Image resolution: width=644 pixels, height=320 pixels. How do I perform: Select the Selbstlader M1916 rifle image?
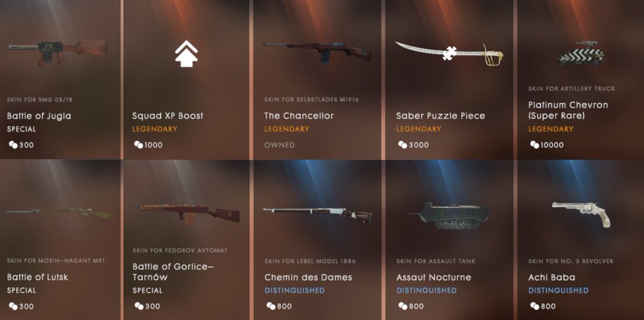(x=317, y=50)
